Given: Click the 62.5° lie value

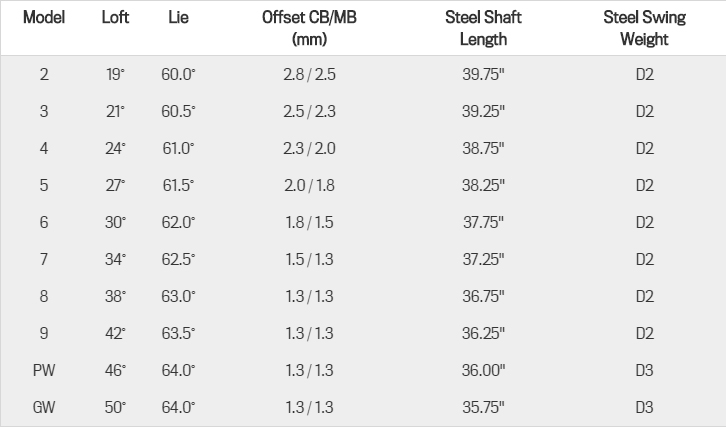Looking at the screenshot, I should (178, 259).
